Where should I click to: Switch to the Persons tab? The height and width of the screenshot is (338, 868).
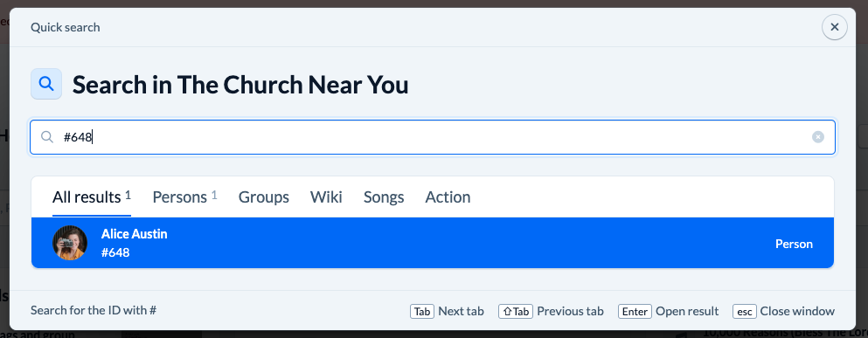click(x=185, y=197)
